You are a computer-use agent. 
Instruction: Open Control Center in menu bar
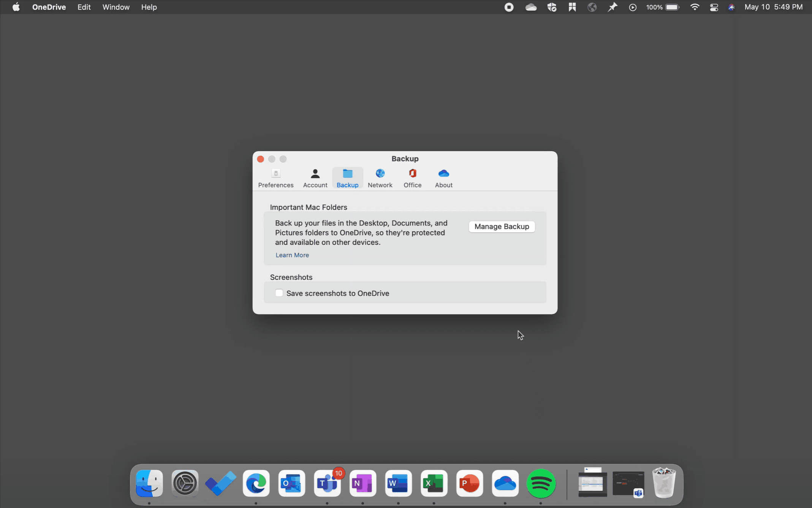click(x=714, y=7)
